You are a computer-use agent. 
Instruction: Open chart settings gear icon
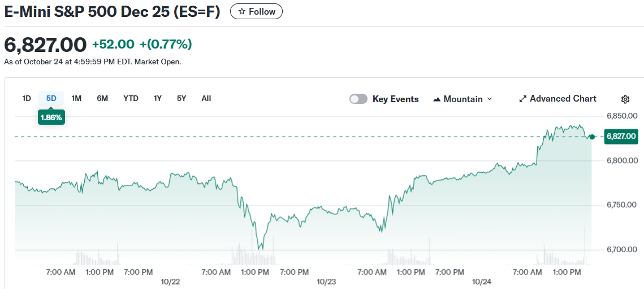coord(625,99)
